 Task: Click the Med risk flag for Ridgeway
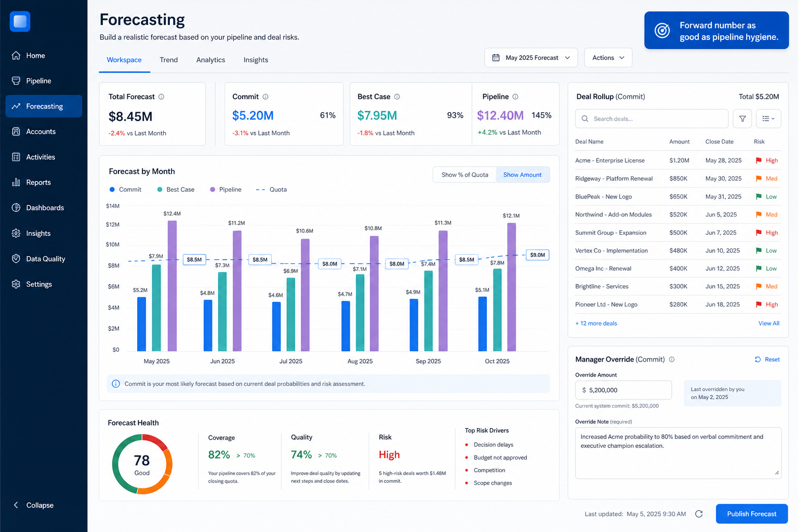point(759,179)
